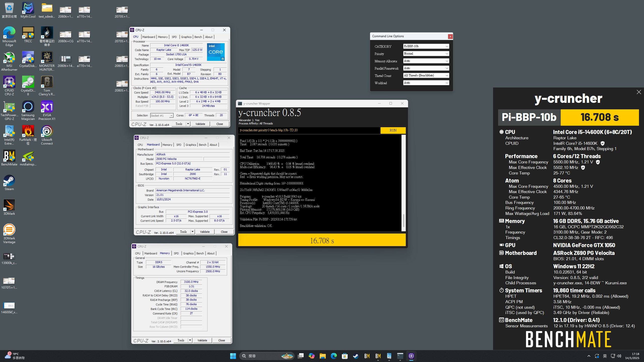Close the BenchMate y-cruncher result panel
Viewport: 644px width, 362px height.
[639, 92]
